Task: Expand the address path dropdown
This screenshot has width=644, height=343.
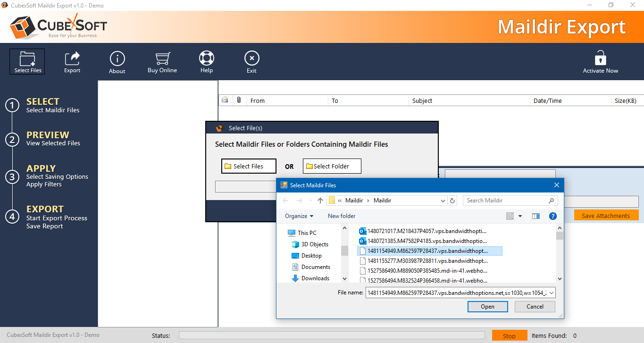Action: pos(443,201)
